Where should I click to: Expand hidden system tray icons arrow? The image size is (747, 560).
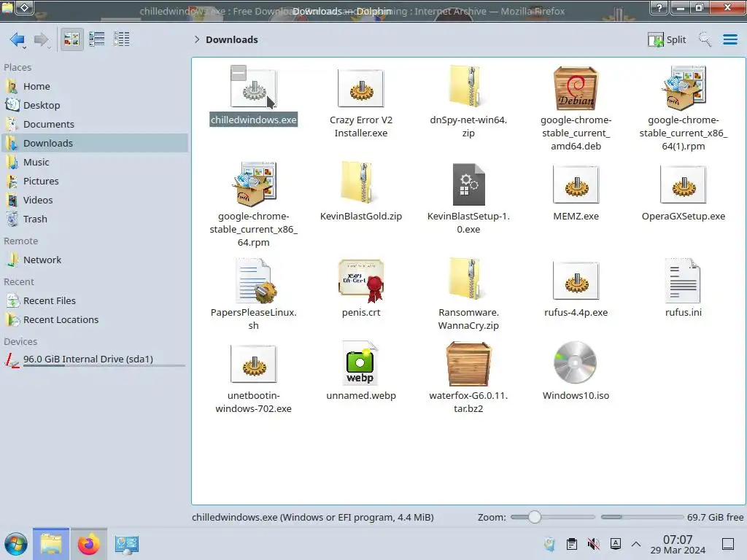click(636, 544)
